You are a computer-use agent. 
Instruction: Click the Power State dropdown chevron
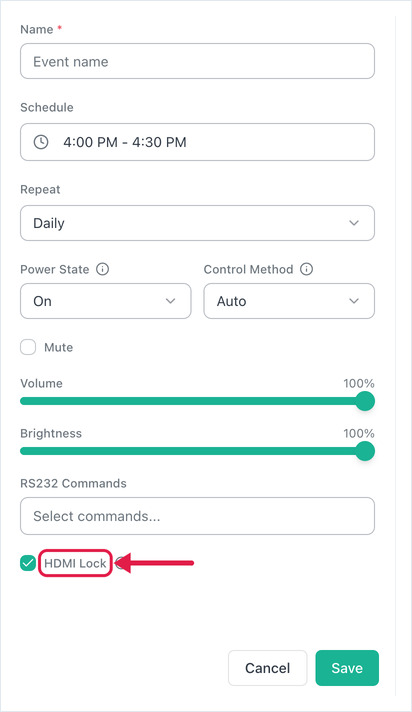click(170, 301)
